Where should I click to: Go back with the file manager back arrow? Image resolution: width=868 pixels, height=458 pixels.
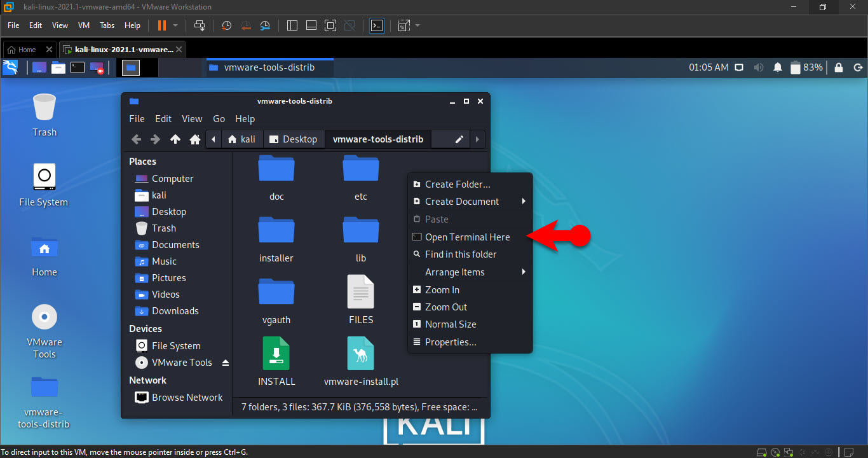click(136, 139)
